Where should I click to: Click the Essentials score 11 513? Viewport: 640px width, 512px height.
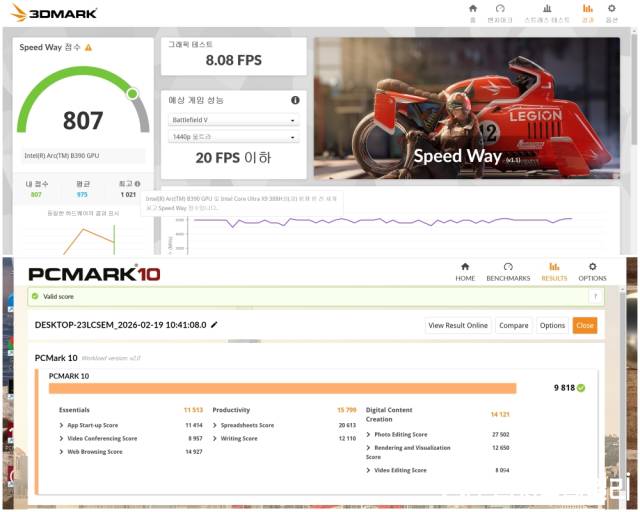tap(193, 410)
